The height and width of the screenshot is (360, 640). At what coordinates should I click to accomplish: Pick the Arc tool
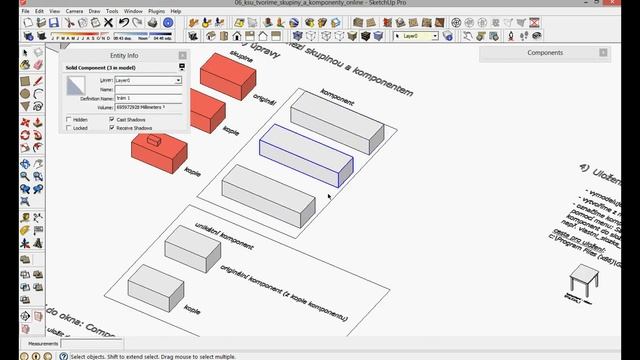(38, 94)
